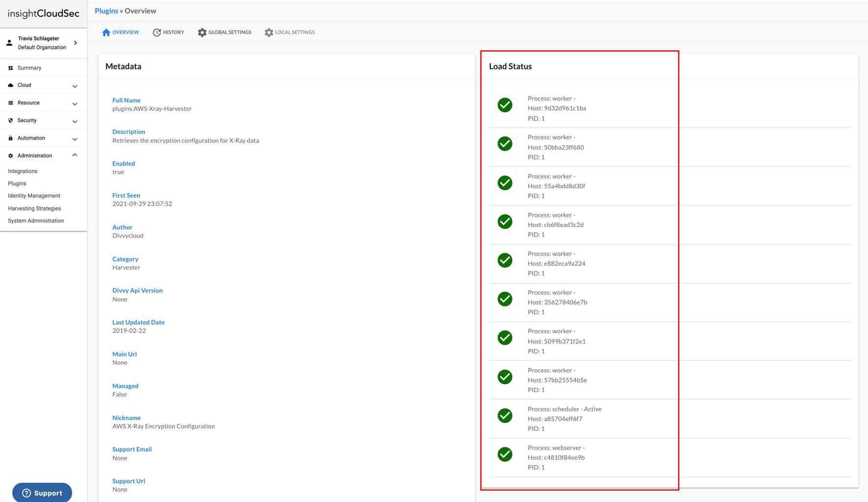
Task: Click the Travis Schlageter user name
Action: coord(39,39)
